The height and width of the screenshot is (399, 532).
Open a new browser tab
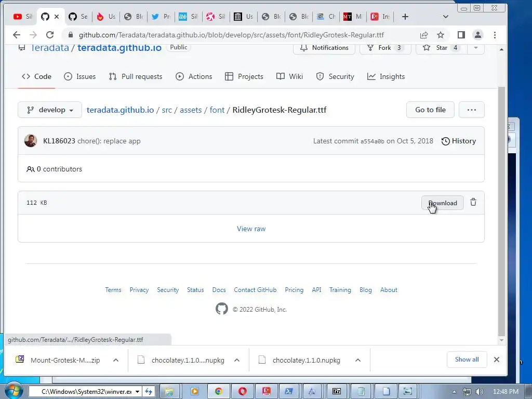point(405,16)
